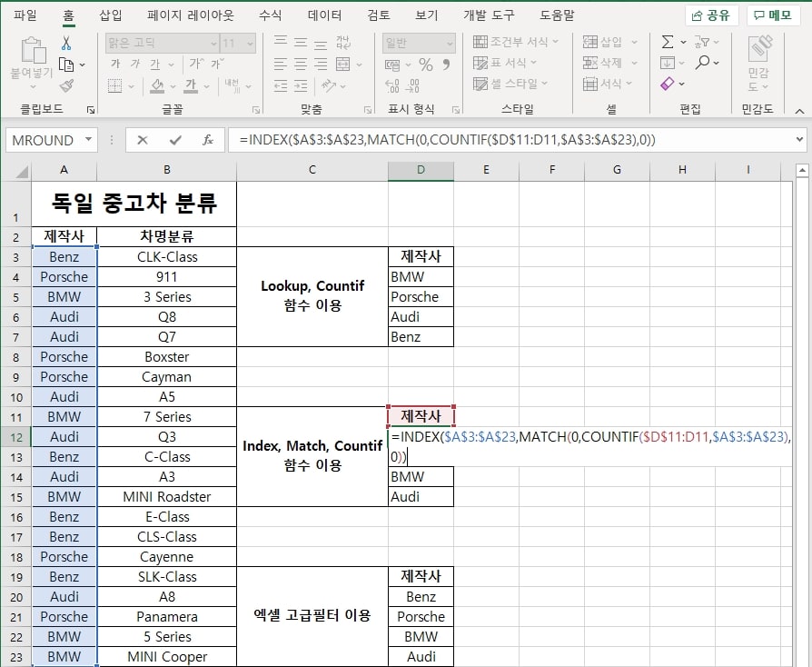Screen dimensions: 812x667
Task: Click the Cut scissors icon
Action: tap(66, 43)
